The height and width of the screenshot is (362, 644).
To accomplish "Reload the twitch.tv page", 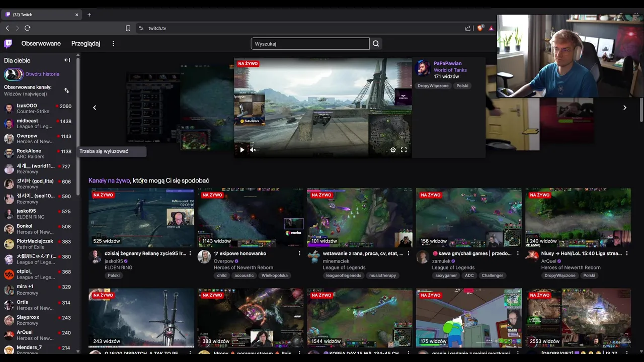I will point(28,28).
